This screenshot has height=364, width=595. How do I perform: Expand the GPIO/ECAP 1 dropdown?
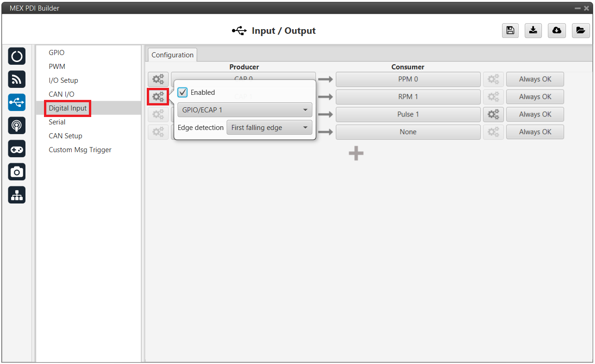244,110
